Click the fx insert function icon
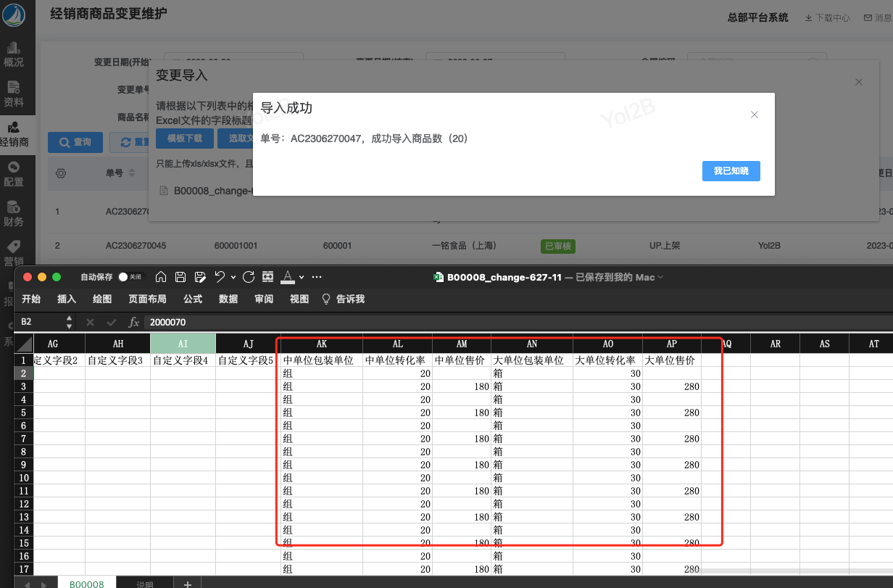Image resolution: width=893 pixels, height=588 pixels. click(x=133, y=322)
